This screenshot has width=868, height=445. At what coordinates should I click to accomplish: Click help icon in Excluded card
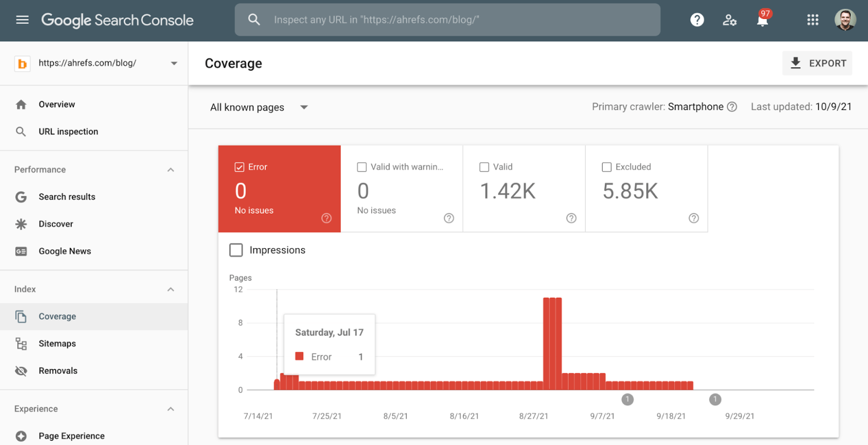point(693,218)
